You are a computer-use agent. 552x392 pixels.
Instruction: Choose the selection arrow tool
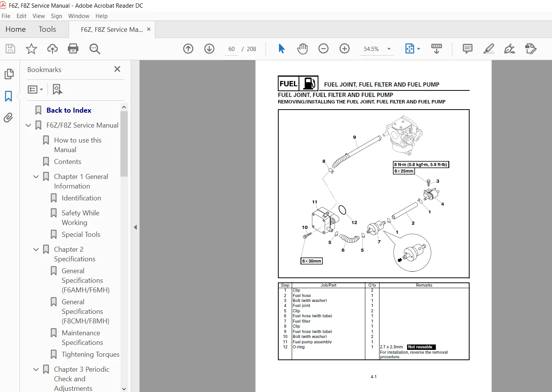pyautogui.click(x=282, y=49)
